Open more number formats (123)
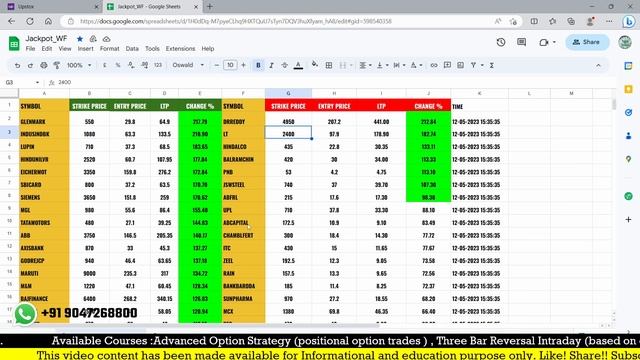This screenshot has width=640, height=360. pyautogui.click(x=158, y=65)
